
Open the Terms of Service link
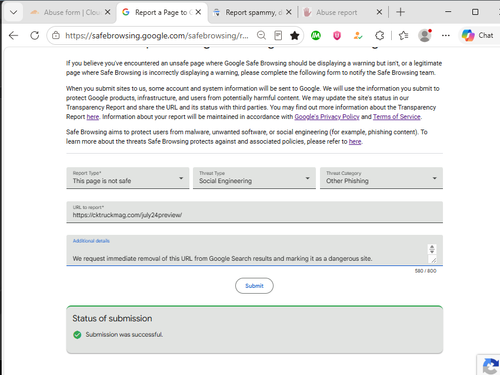click(397, 117)
